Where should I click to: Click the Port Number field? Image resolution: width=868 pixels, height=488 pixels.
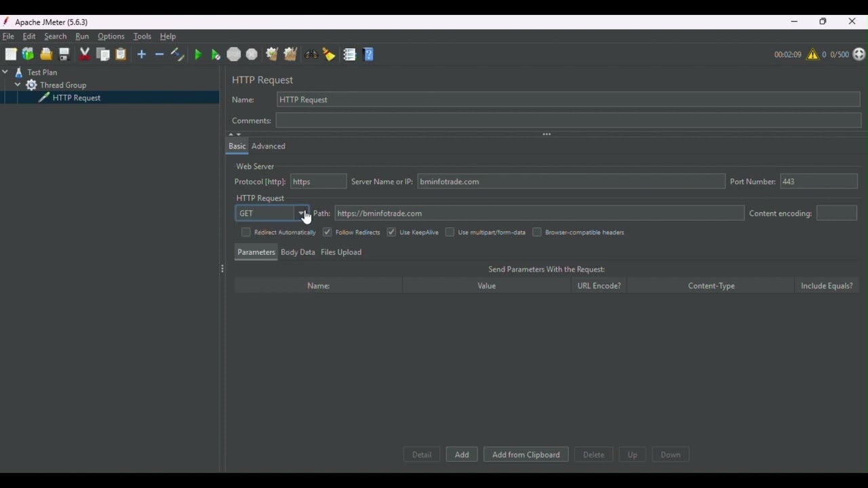818,182
